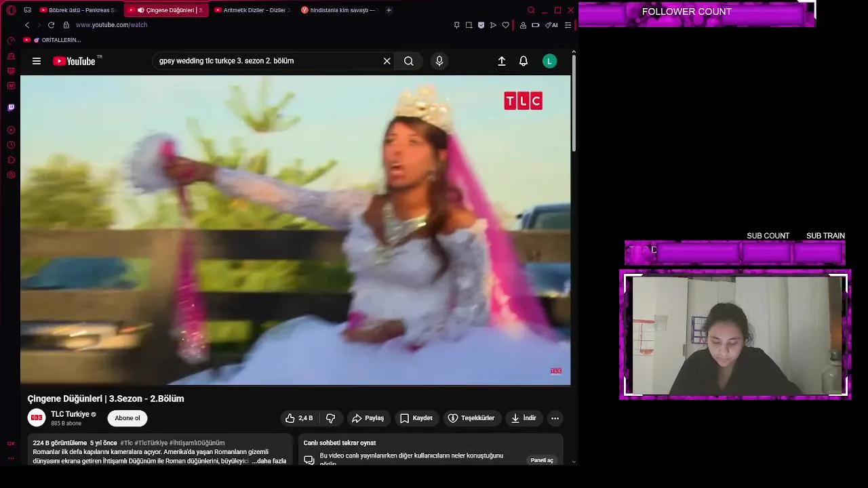
Task: Open the toolbar send/flow arrow icon
Action: [493, 25]
